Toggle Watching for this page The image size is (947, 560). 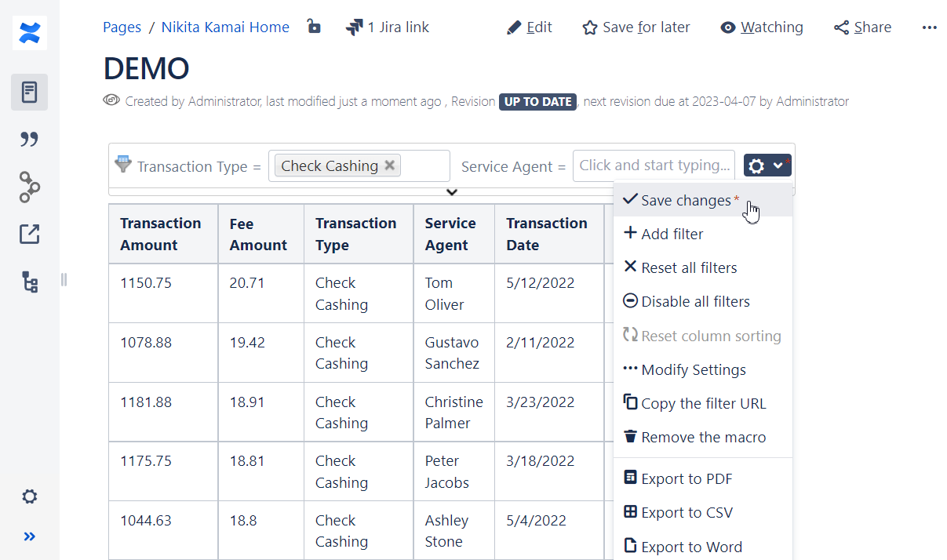click(761, 27)
